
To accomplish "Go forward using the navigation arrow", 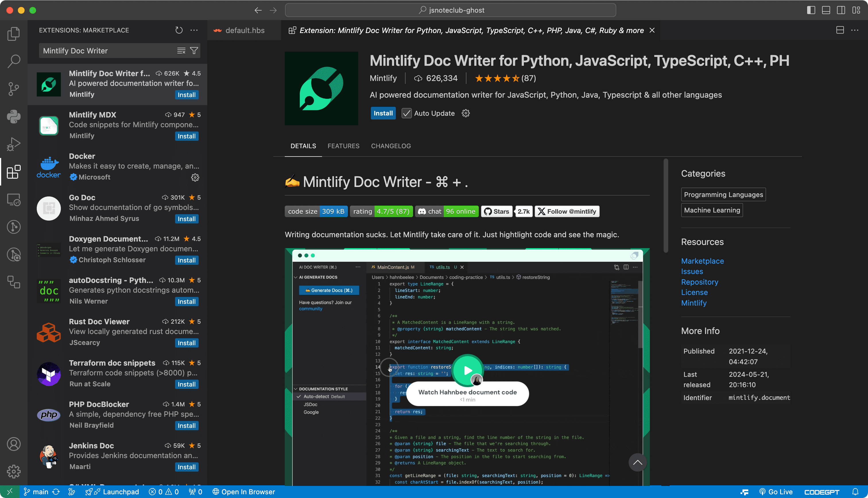I will point(273,10).
